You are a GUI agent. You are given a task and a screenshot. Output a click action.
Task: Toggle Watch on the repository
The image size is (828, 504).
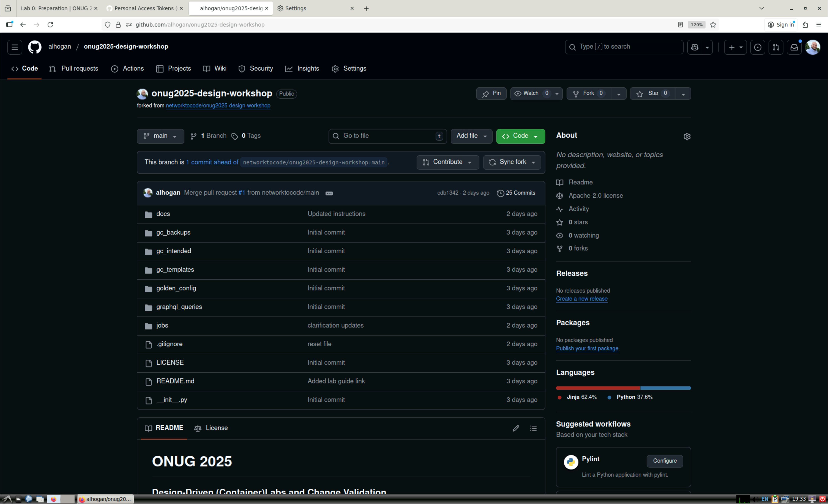point(531,93)
